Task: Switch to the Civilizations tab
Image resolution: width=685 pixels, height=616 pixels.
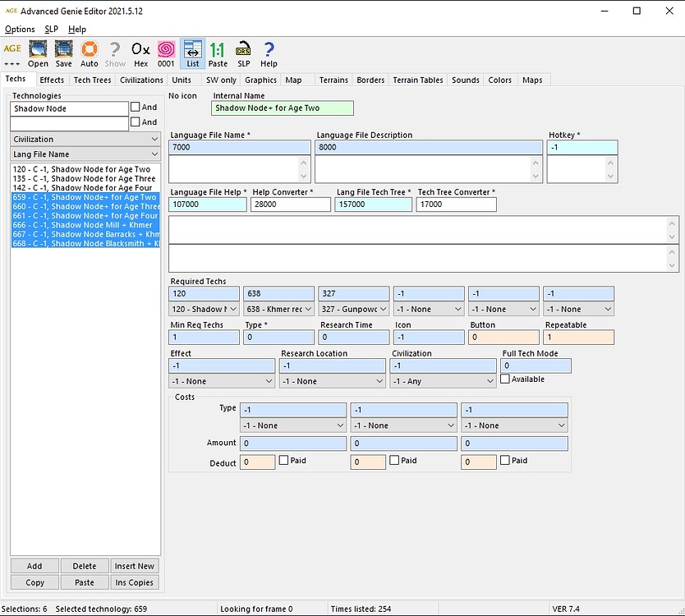Action: [140, 80]
